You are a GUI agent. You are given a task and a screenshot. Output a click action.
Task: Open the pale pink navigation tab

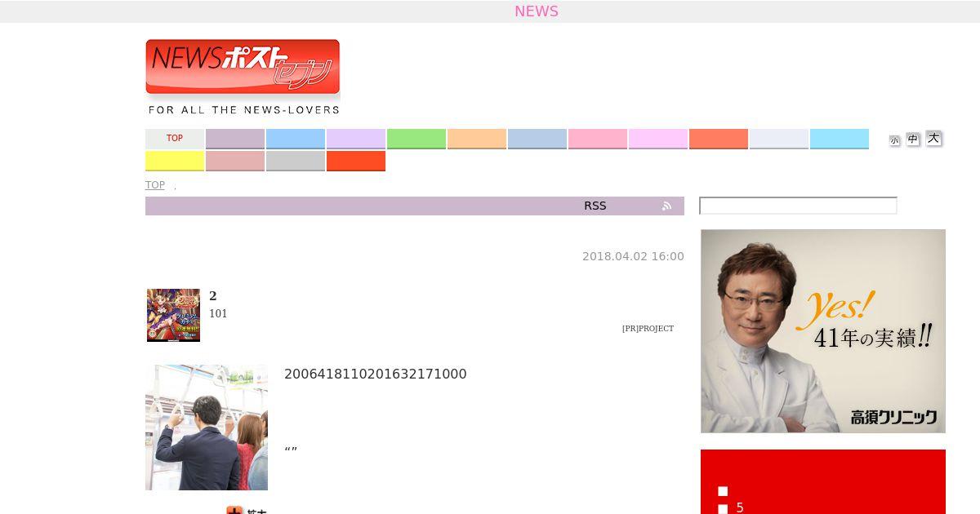tap(658, 139)
